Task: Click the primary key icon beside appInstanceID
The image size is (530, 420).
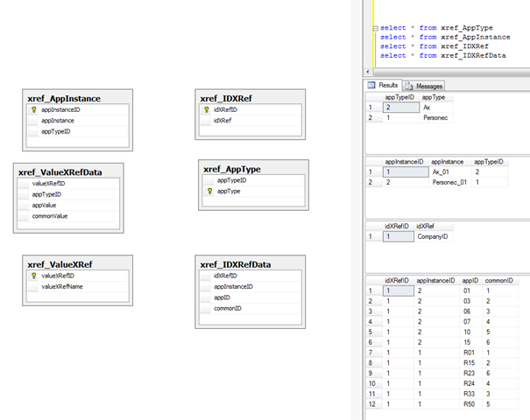Action: tap(34, 110)
